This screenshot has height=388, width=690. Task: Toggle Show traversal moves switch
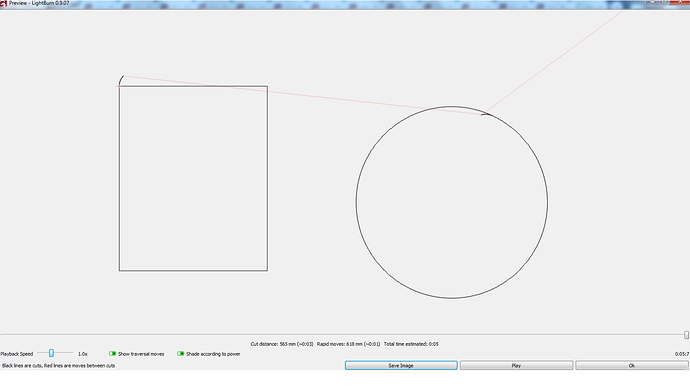point(112,354)
